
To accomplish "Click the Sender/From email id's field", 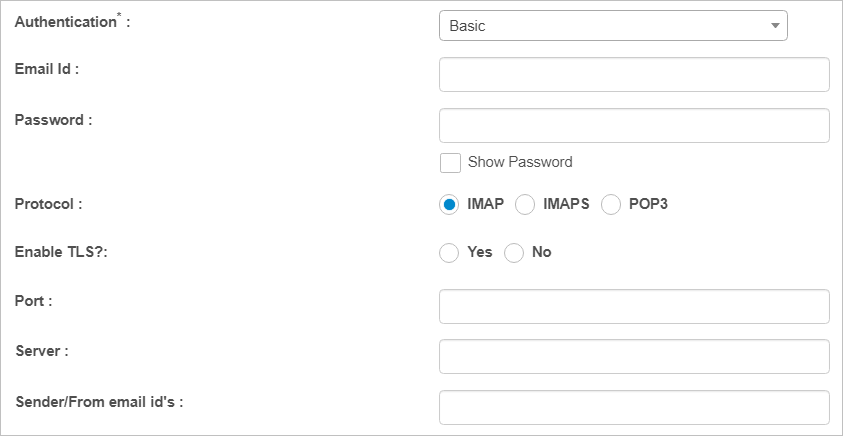I will click(634, 407).
